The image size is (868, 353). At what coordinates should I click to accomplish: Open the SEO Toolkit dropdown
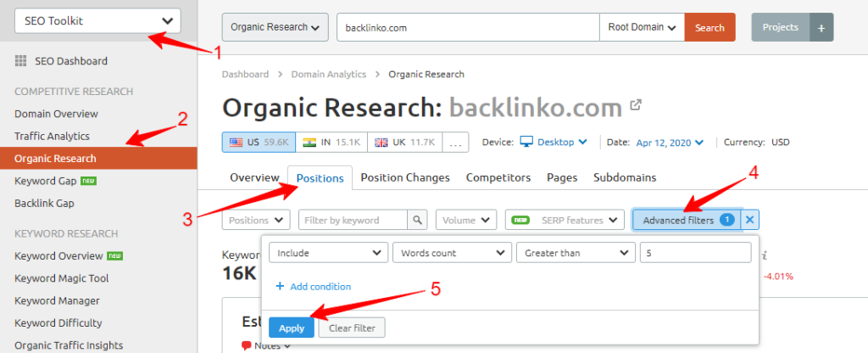[x=97, y=21]
